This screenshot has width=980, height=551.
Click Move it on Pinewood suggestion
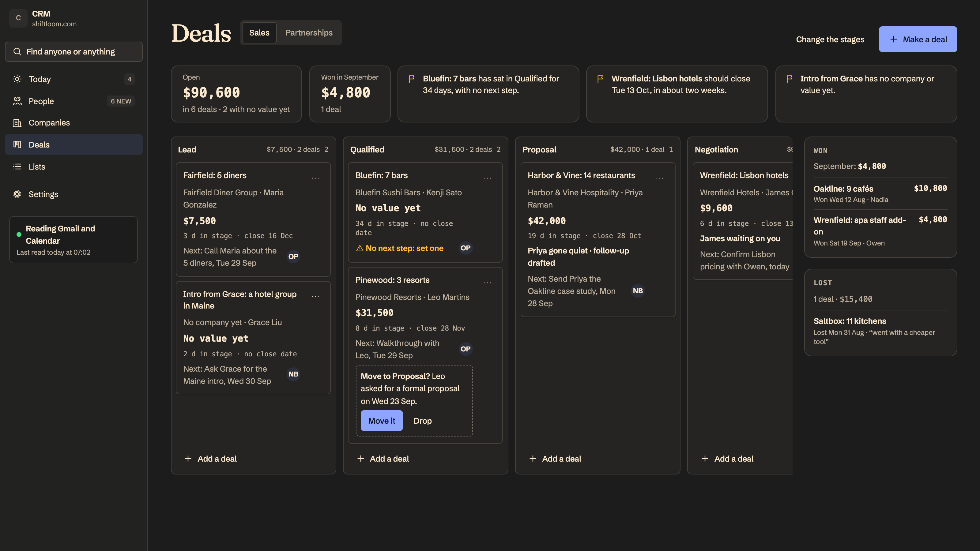[x=382, y=421]
